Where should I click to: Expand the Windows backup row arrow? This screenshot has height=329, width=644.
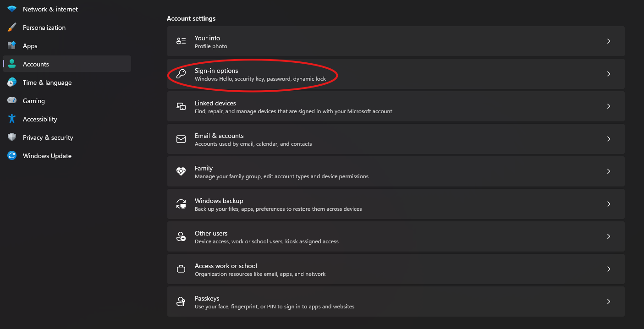click(x=609, y=204)
